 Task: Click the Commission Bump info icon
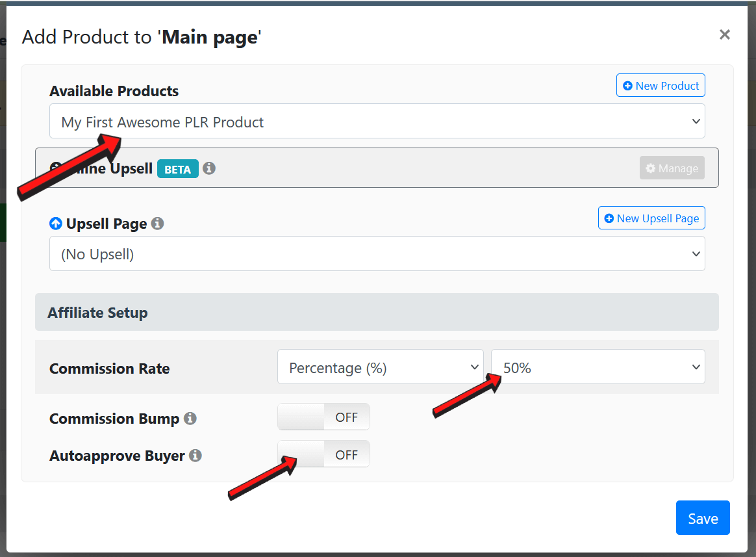pos(190,419)
